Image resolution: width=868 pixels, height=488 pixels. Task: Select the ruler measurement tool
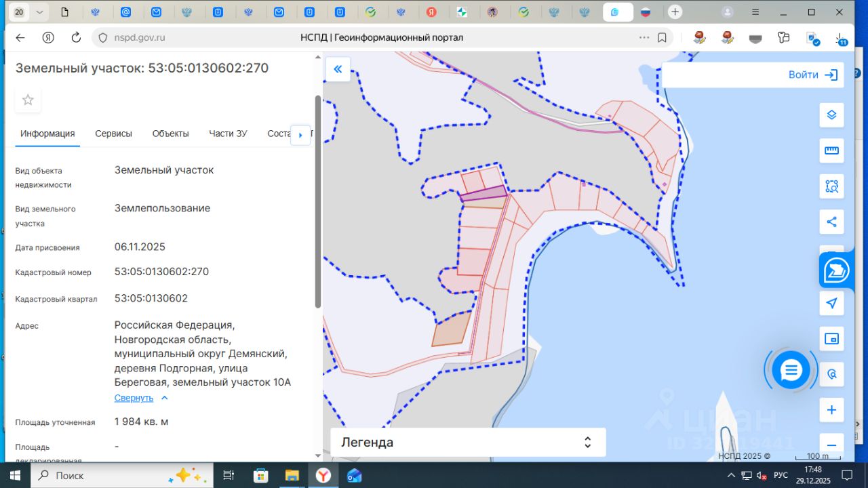pyautogui.click(x=831, y=150)
